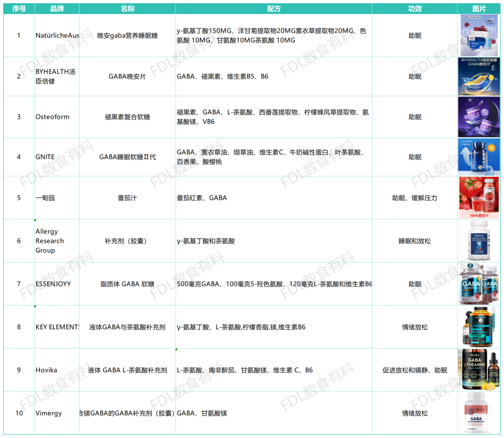
Task: Open the NatürlicheAus product image thumbnail
Action: click(x=479, y=36)
